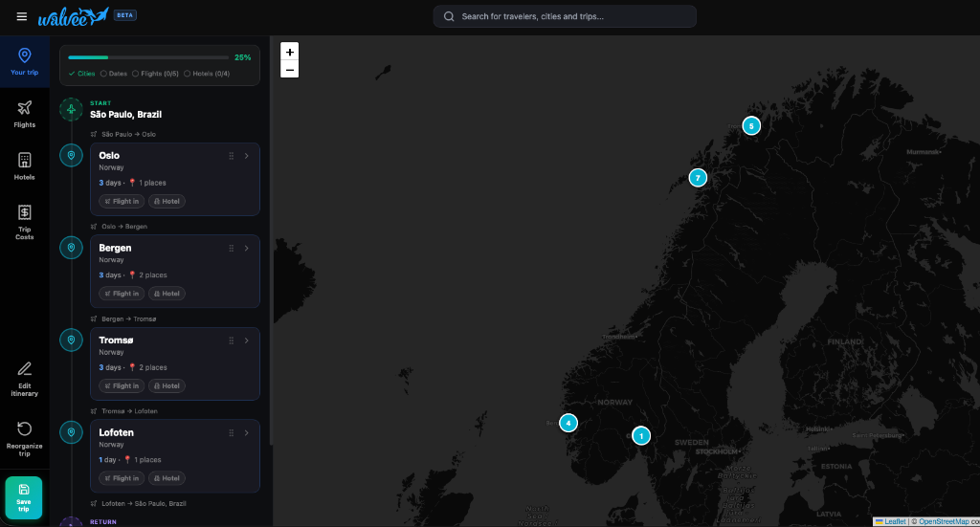Click Hotel button on Bergen card
The height and width of the screenshot is (527, 980).
click(x=167, y=294)
